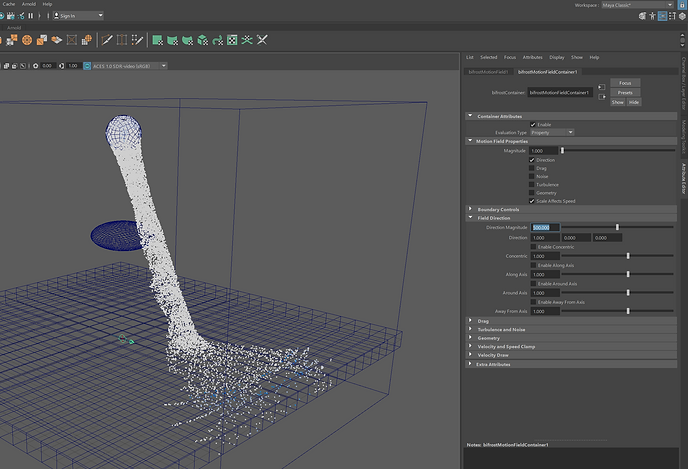Check Enable Concentric

point(534,247)
